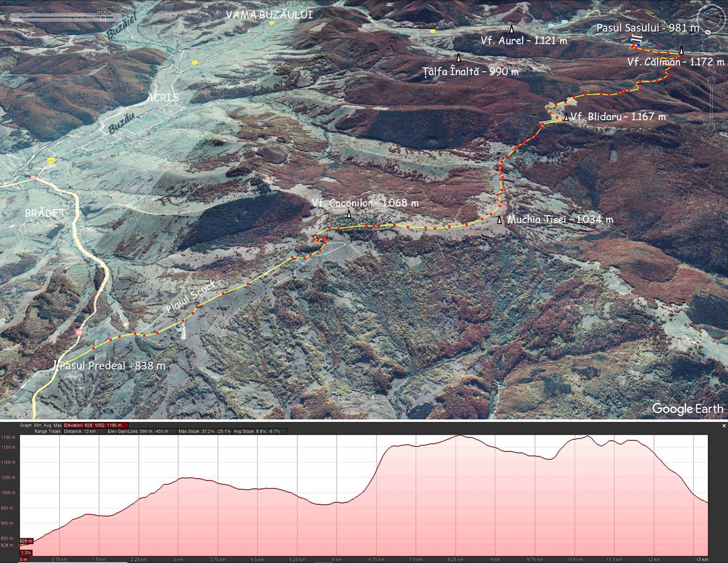Click the Elev Gain/Loss statistic box

138,431
